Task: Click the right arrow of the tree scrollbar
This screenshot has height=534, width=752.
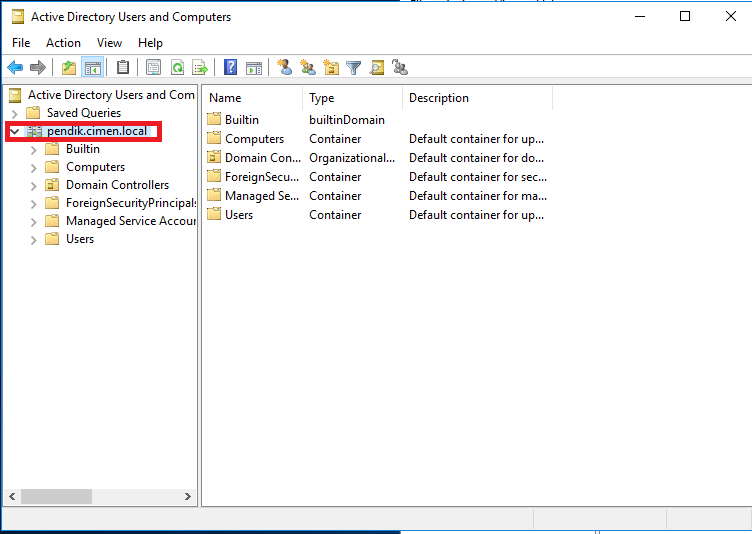Action: pos(188,497)
